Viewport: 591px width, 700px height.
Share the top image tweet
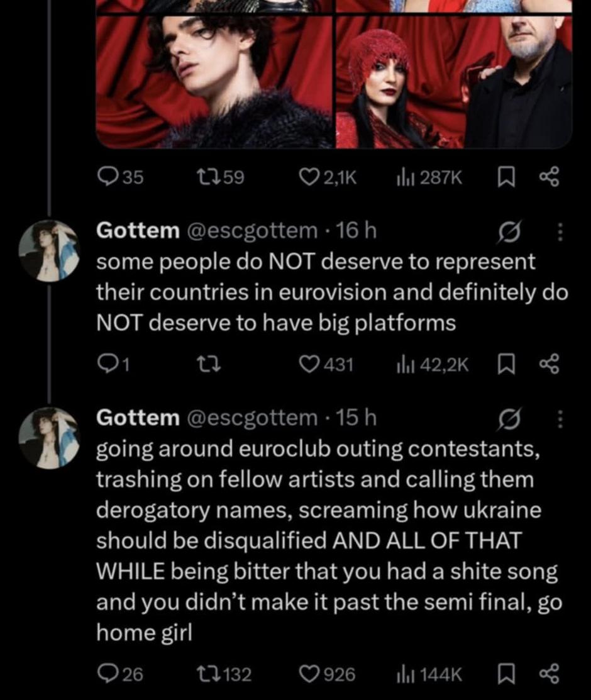click(x=548, y=178)
